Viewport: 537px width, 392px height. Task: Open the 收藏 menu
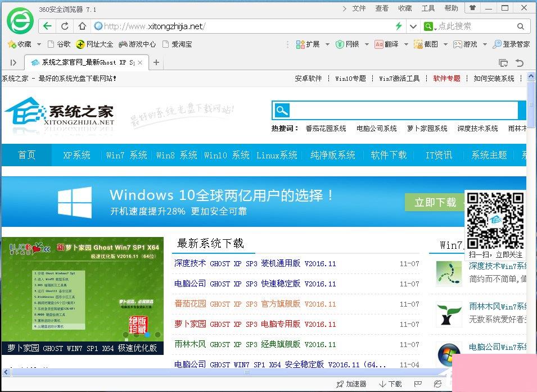tap(405, 8)
